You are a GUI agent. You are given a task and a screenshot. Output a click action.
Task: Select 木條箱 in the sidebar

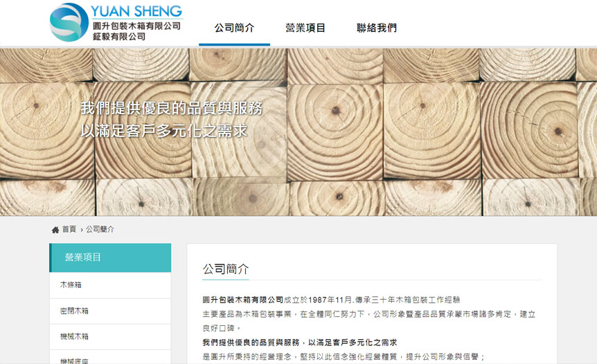[x=110, y=285]
